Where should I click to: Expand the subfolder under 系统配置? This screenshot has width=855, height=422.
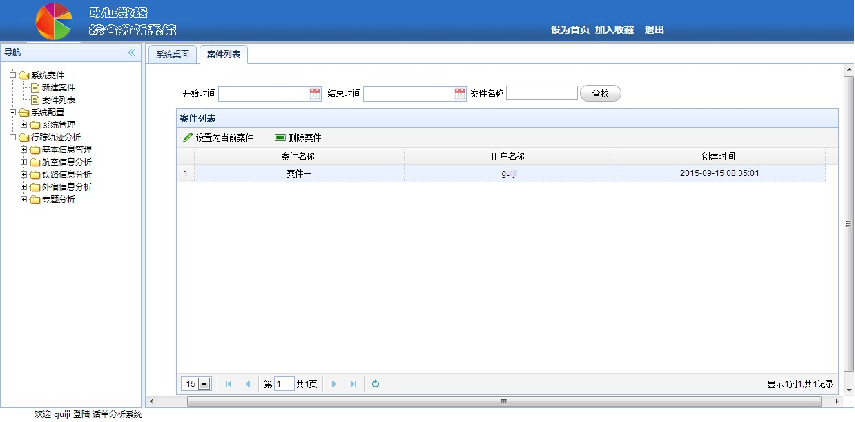24,125
